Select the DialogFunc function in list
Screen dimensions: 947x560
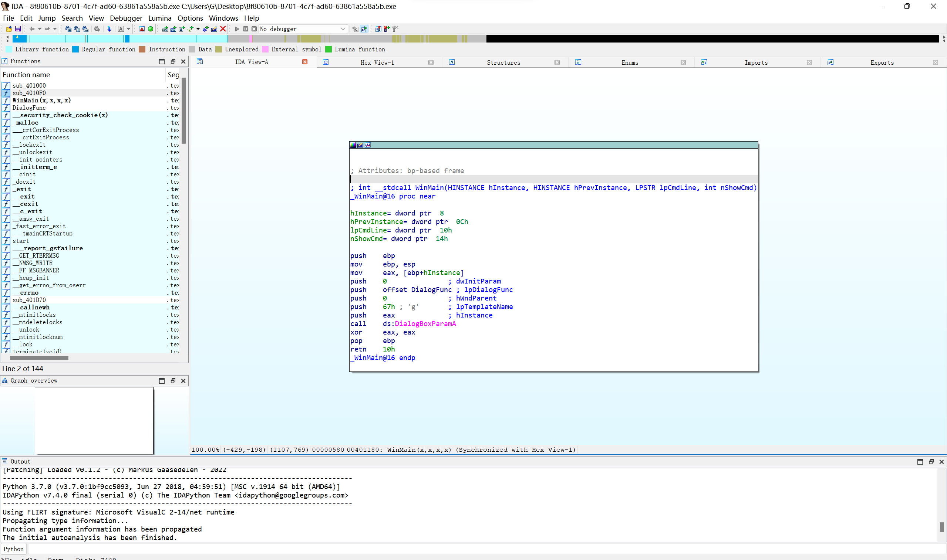coord(29,108)
